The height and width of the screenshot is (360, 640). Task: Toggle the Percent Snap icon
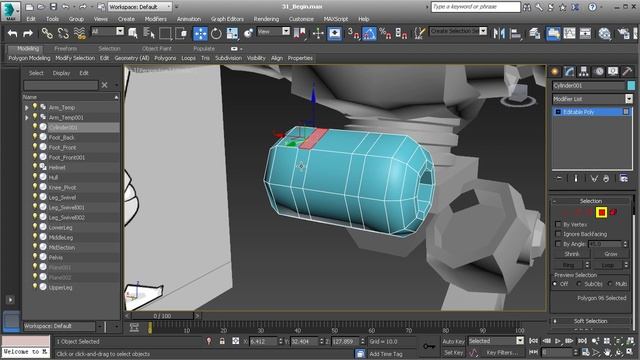pyautogui.click(x=385, y=33)
